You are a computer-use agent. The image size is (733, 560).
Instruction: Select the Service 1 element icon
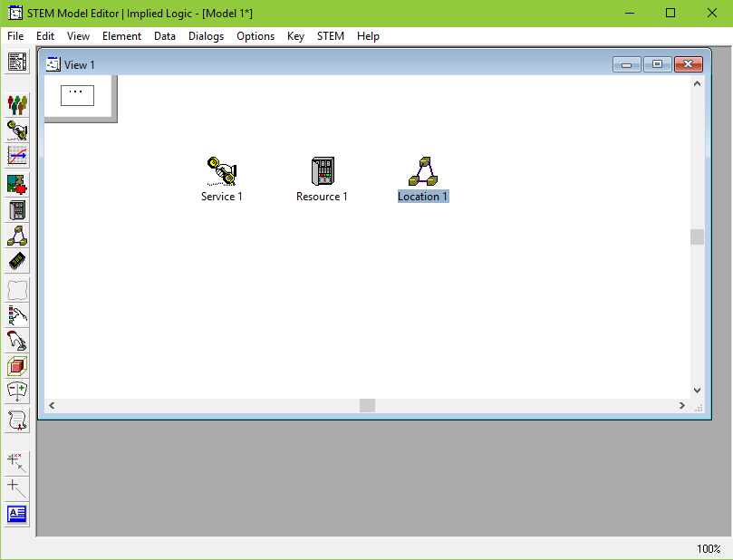tap(222, 171)
